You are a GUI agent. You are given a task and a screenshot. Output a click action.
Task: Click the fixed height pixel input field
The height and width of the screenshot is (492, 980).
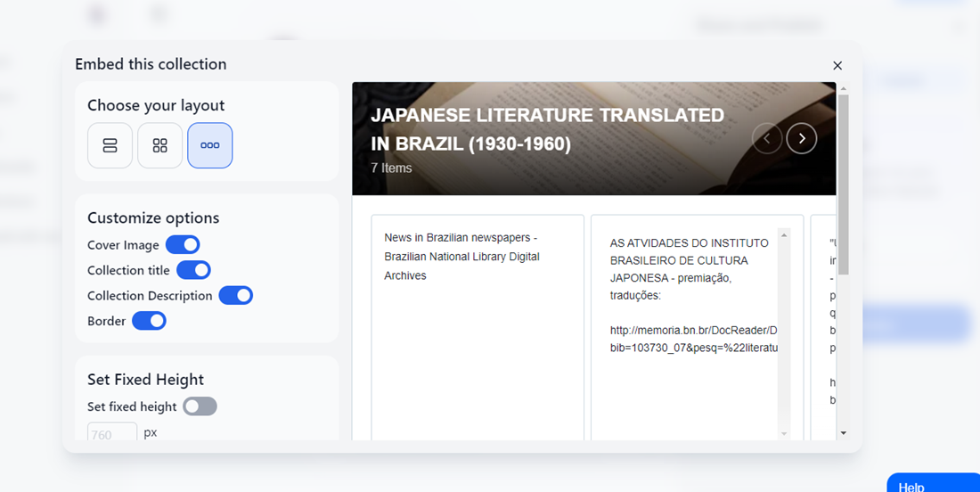click(x=112, y=433)
